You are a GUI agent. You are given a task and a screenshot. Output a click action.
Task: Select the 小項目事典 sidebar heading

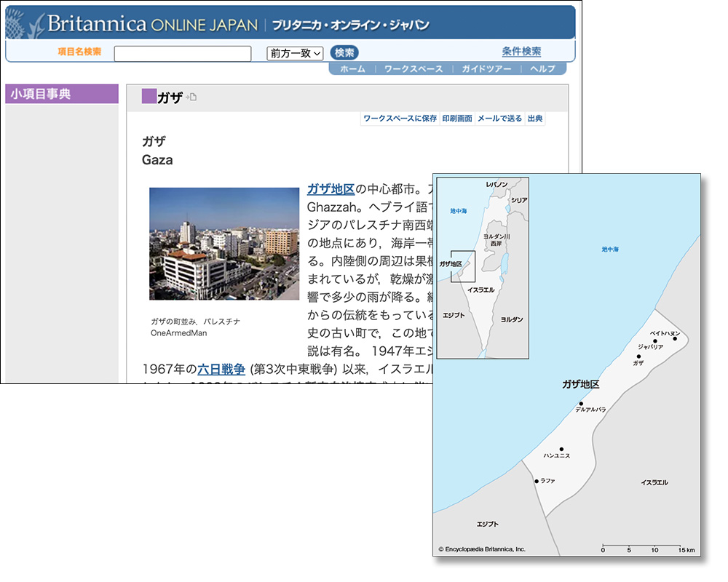pos(62,94)
